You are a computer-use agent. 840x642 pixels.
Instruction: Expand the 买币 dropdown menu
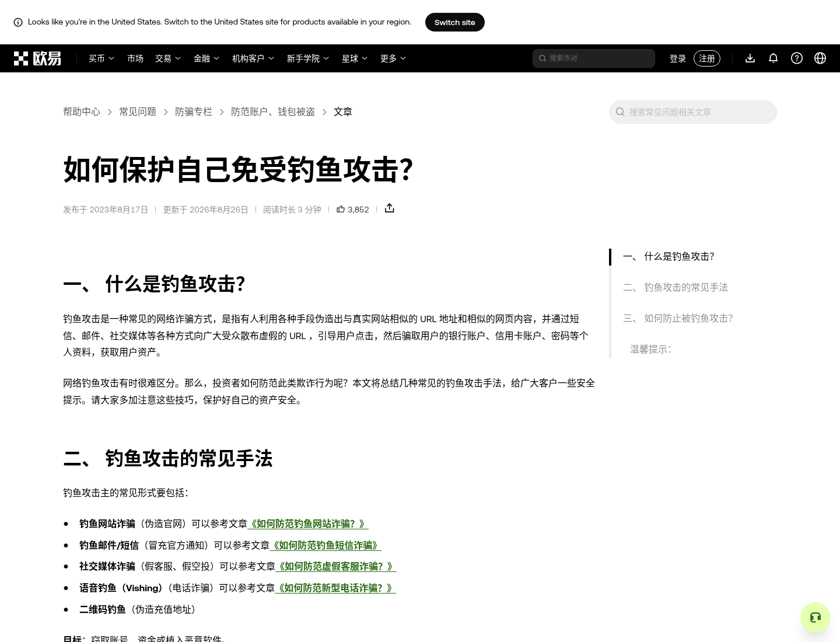tap(101, 58)
